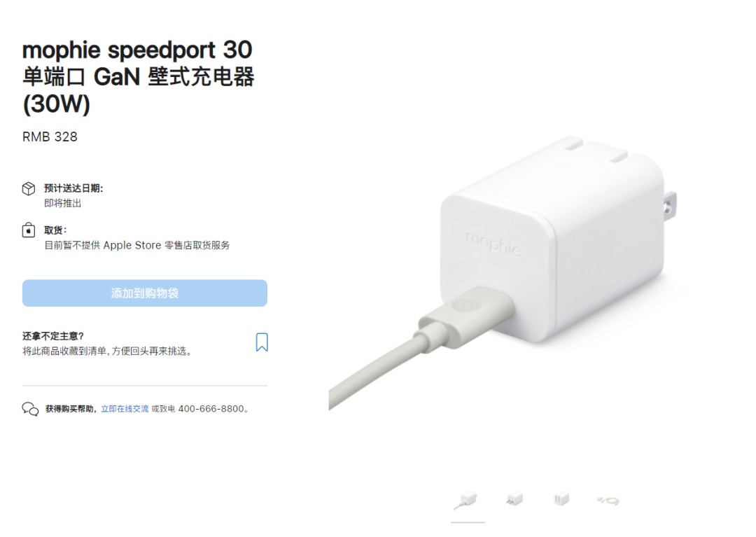
Task: Click the Apple Store pickup bag icon
Action: coord(29,230)
